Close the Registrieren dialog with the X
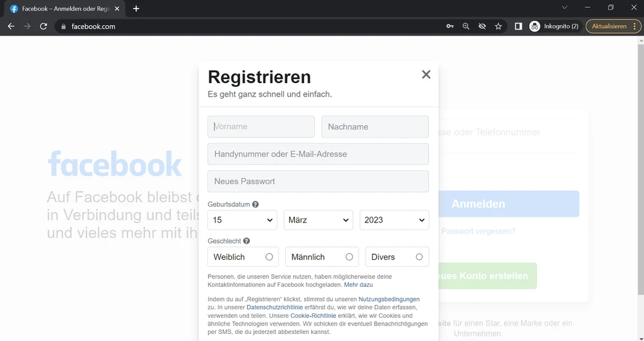Screen dimensions: 644x341 [x=426, y=74]
